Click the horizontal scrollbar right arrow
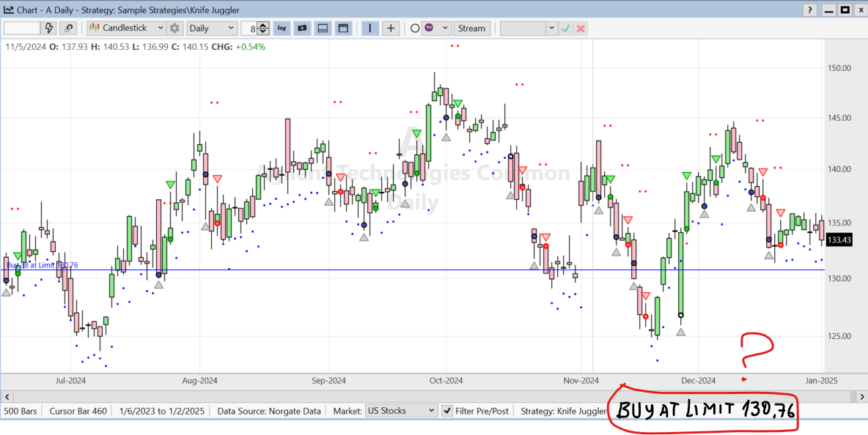Image resolution: width=868 pixels, height=435 pixels. click(861, 396)
